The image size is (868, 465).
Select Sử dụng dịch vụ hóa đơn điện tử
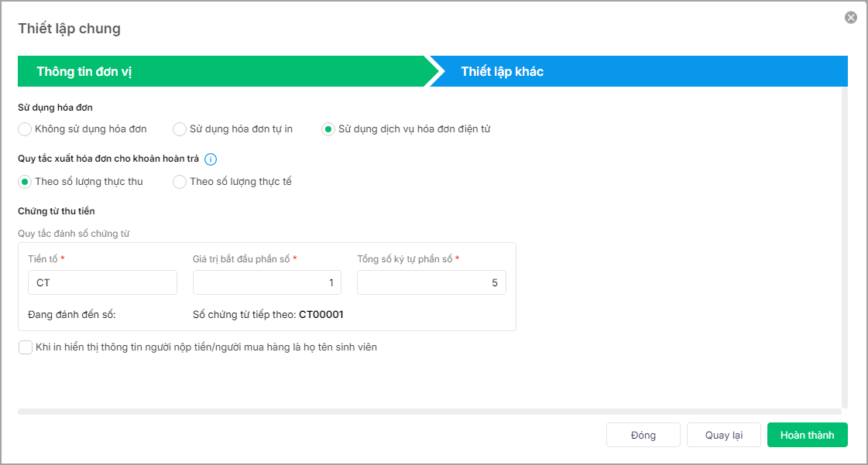coord(328,129)
